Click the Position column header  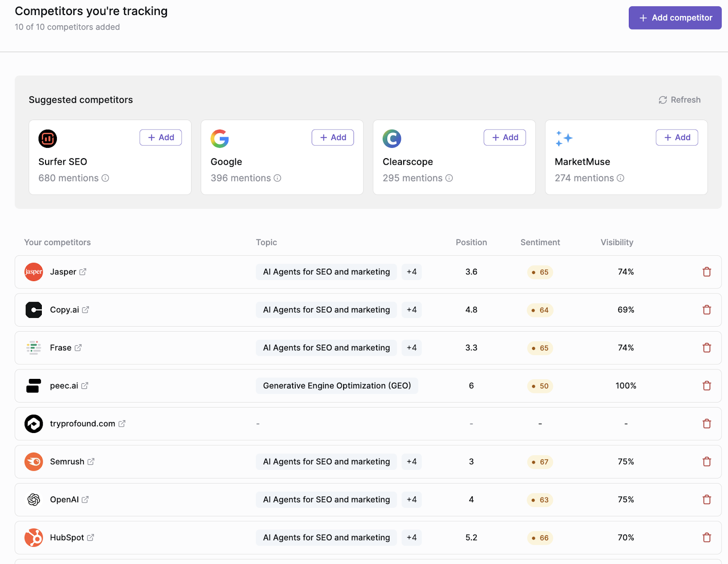pos(471,242)
